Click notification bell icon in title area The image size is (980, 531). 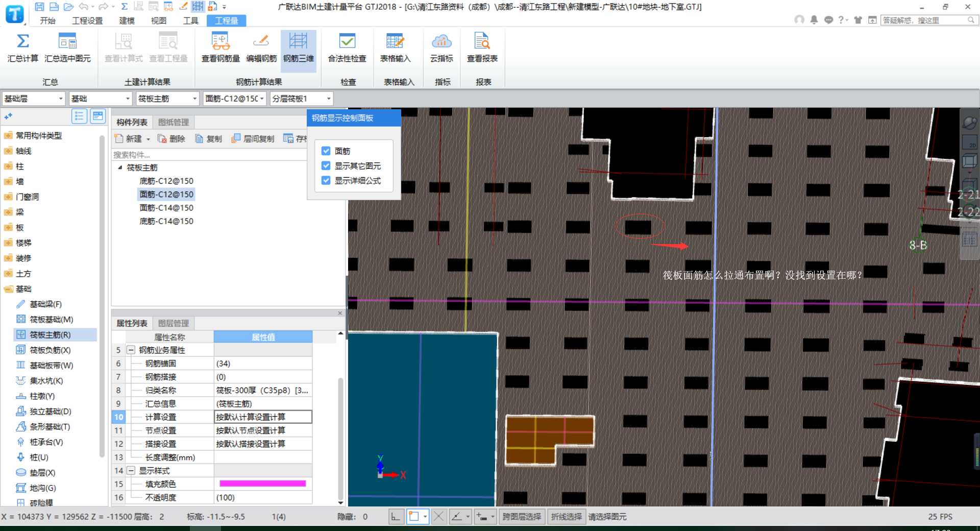point(814,20)
